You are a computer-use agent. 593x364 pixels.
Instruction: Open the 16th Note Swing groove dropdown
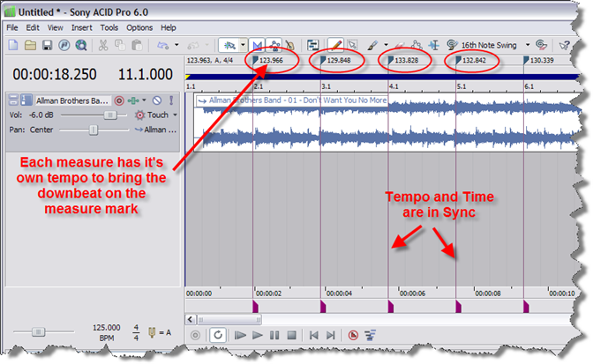(x=528, y=44)
